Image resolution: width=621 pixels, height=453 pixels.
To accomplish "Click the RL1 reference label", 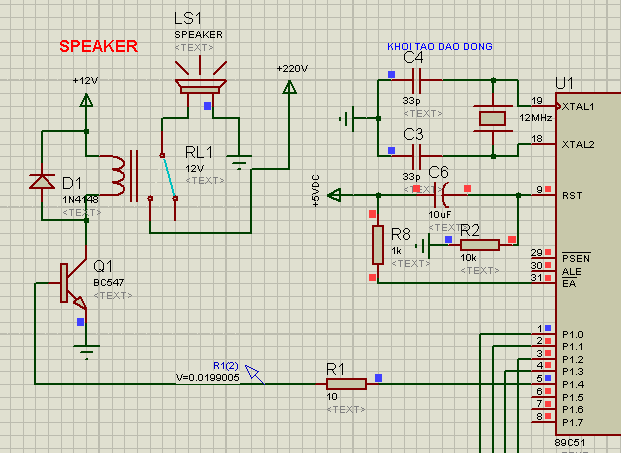I will pyautogui.click(x=199, y=152).
